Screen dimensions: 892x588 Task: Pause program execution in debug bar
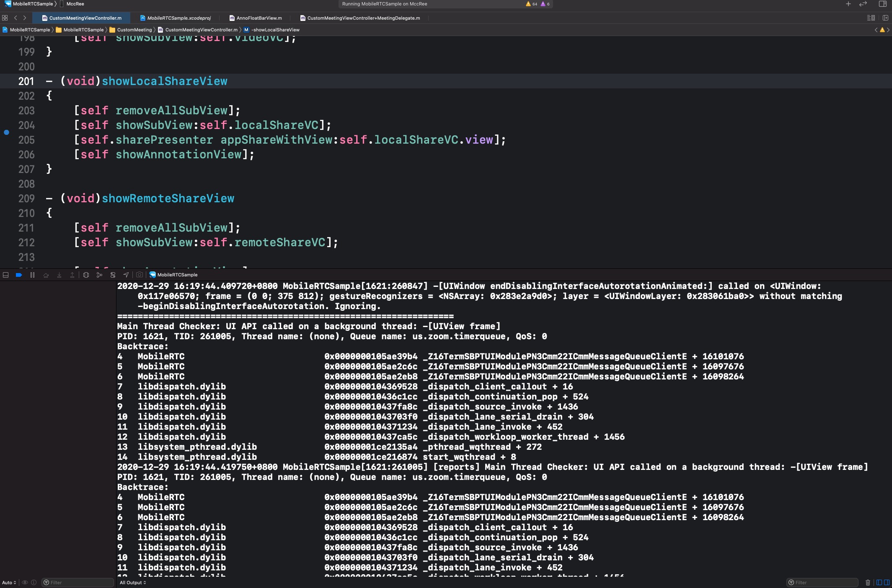point(32,275)
